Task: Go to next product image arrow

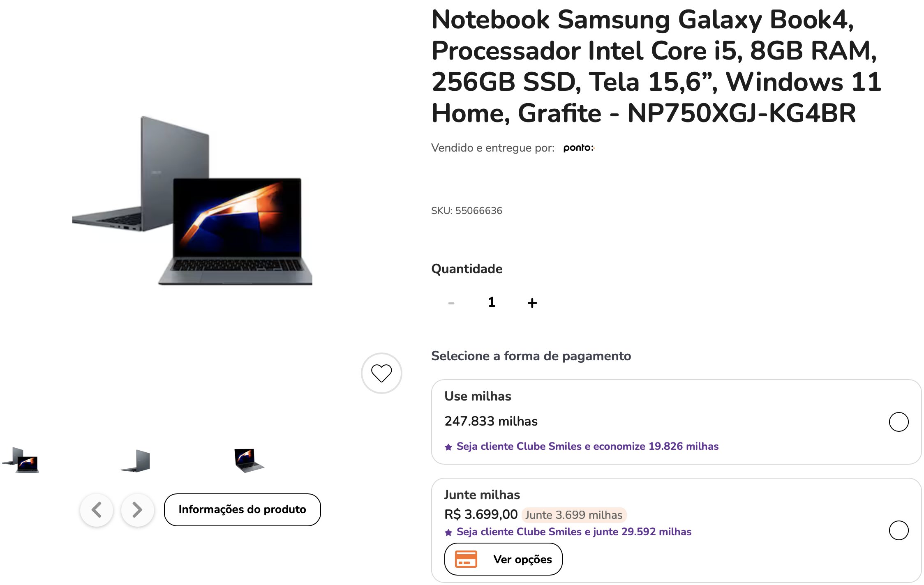Action: click(x=137, y=510)
